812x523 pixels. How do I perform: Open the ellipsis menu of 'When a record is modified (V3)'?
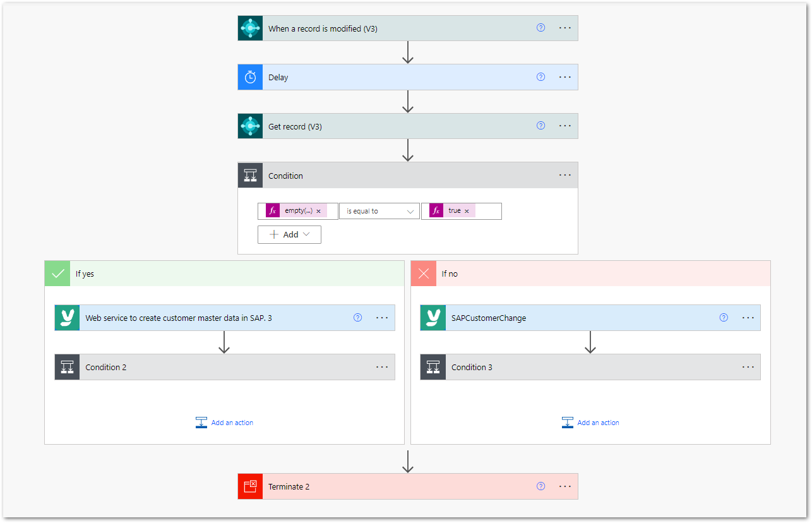click(565, 28)
